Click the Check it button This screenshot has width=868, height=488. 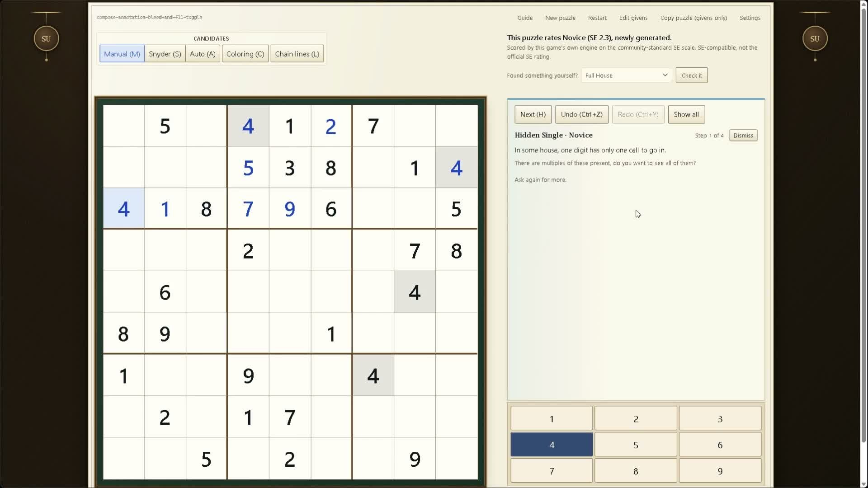point(692,75)
